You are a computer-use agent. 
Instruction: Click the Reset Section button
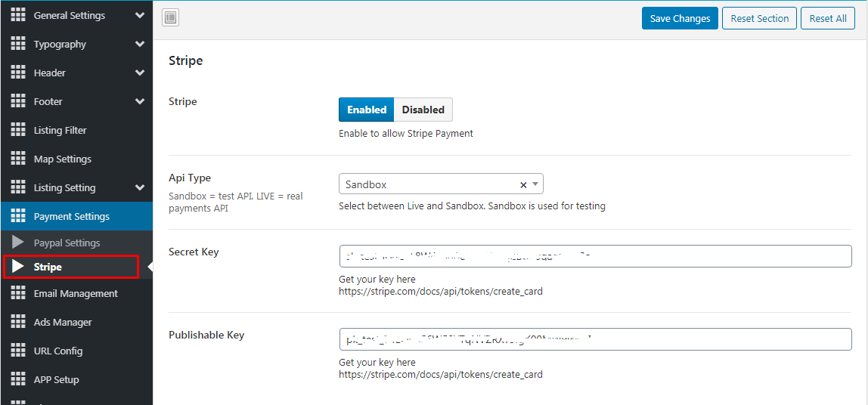coord(759,18)
